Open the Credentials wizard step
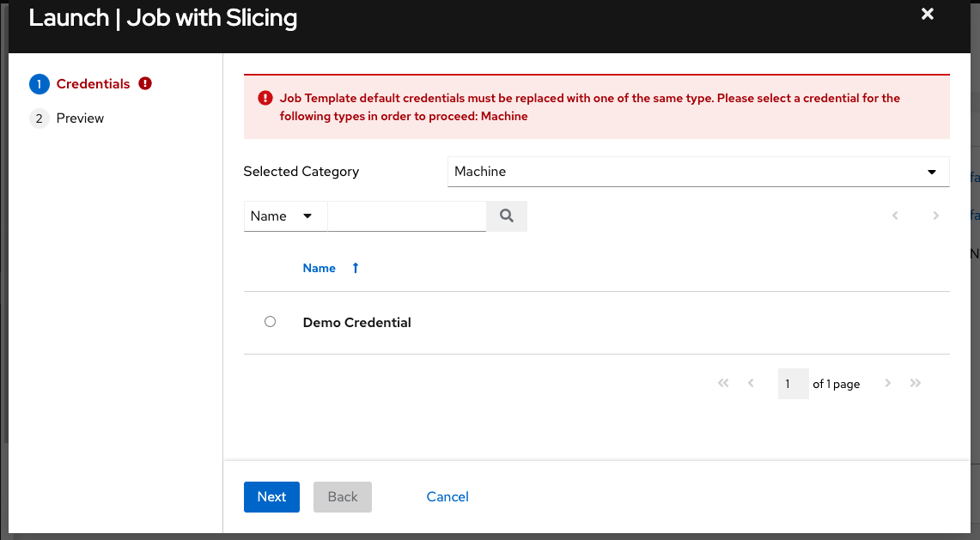 pos(91,84)
